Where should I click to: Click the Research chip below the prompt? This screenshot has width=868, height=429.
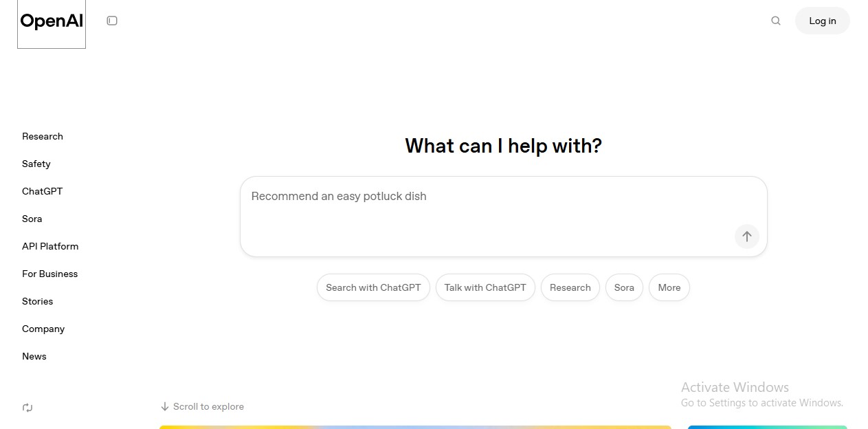[570, 287]
